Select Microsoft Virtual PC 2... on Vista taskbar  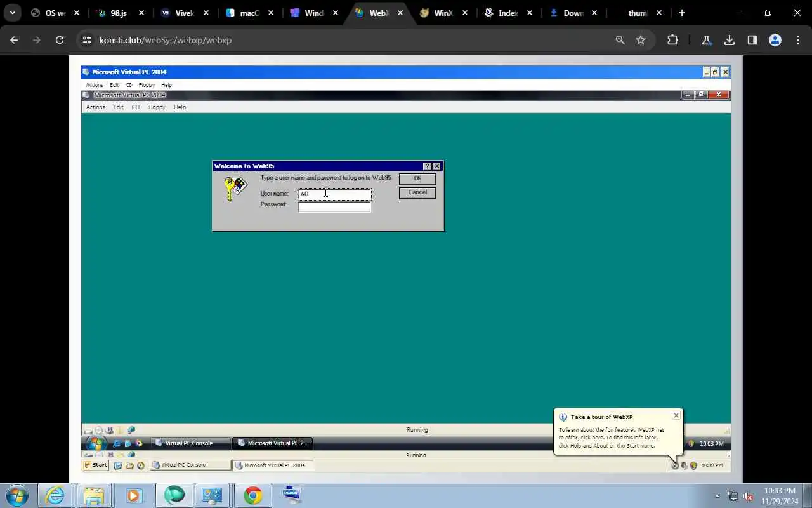click(x=273, y=443)
